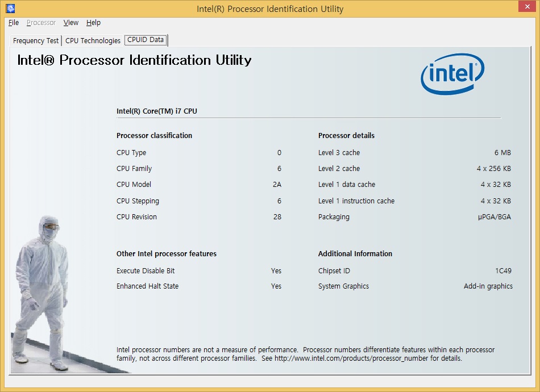Click the Other Intel processor features heading

click(167, 253)
